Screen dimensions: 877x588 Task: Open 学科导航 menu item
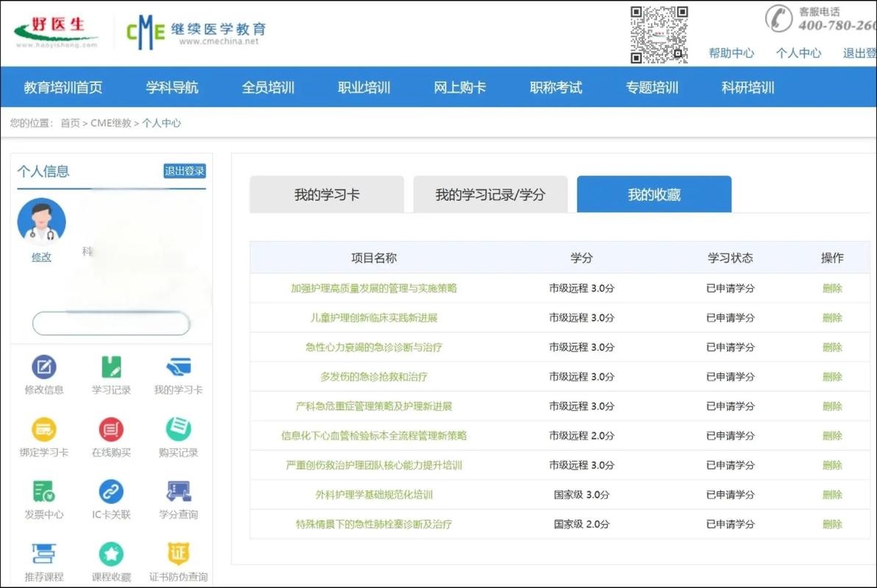[172, 87]
